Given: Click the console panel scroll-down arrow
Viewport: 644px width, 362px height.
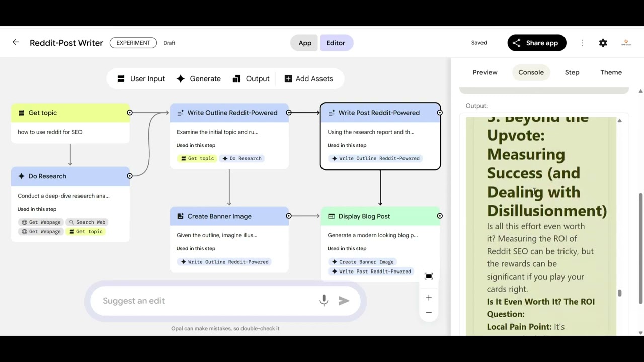Looking at the screenshot, I should [x=640, y=332].
